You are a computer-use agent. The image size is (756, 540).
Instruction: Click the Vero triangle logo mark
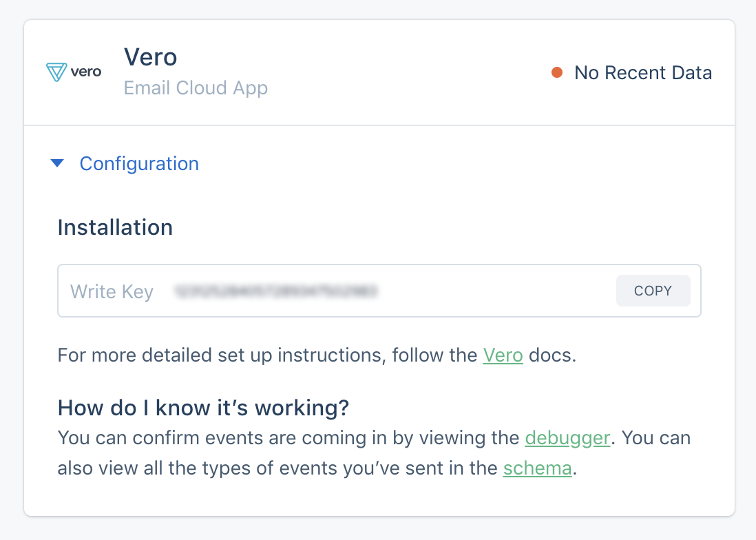pos(56,72)
